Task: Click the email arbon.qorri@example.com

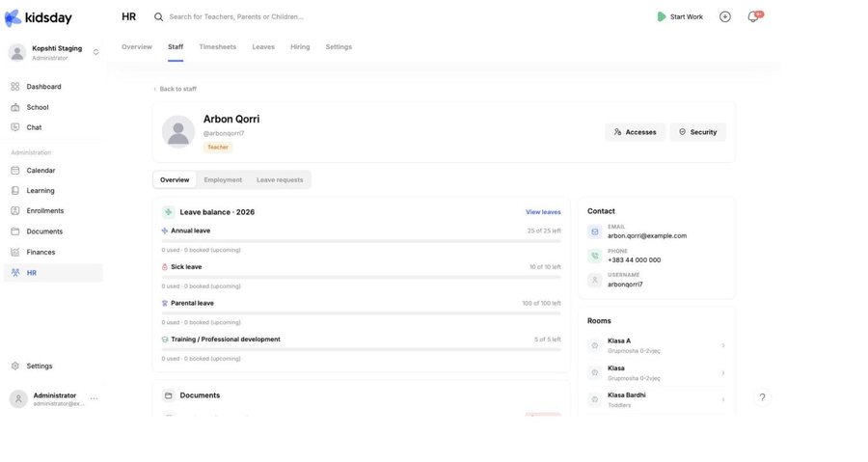Action: point(647,235)
